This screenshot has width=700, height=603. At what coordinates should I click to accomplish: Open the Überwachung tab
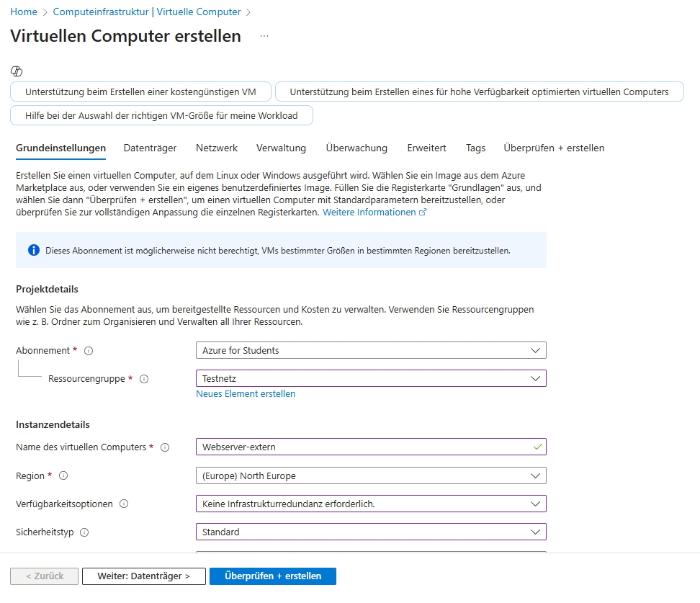pos(356,148)
